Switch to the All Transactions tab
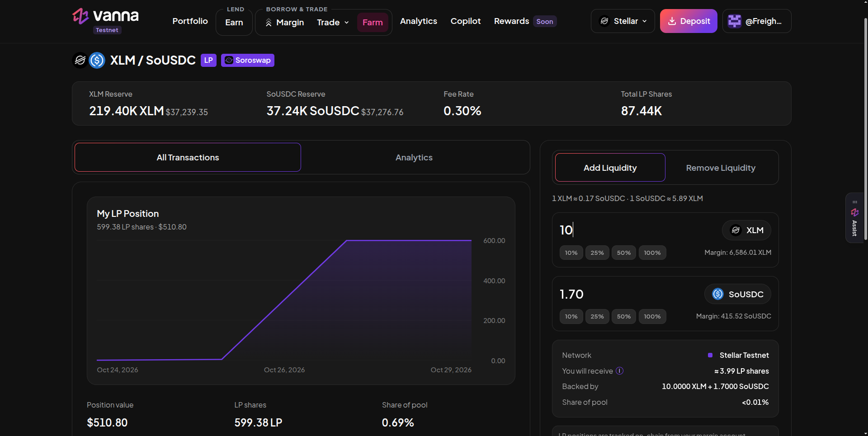Viewport: 868px width, 436px height. pos(188,157)
